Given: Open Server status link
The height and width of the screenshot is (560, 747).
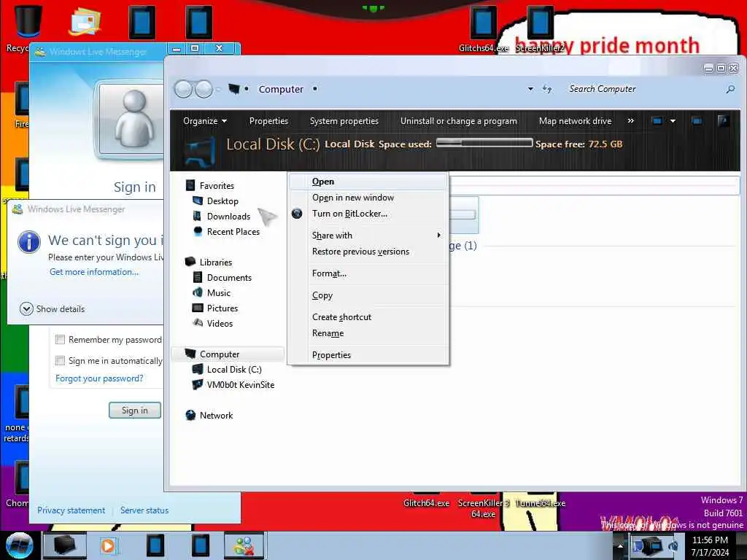Looking at the screenshot, I should click(144, 510).
